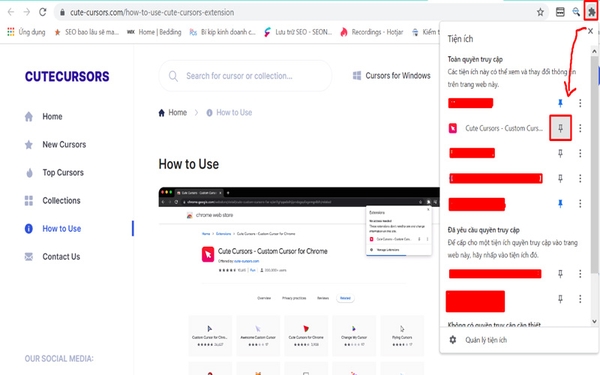The image size is (600, 375).
Task: Open Cursors for Windows link
Action: [391, 75]
